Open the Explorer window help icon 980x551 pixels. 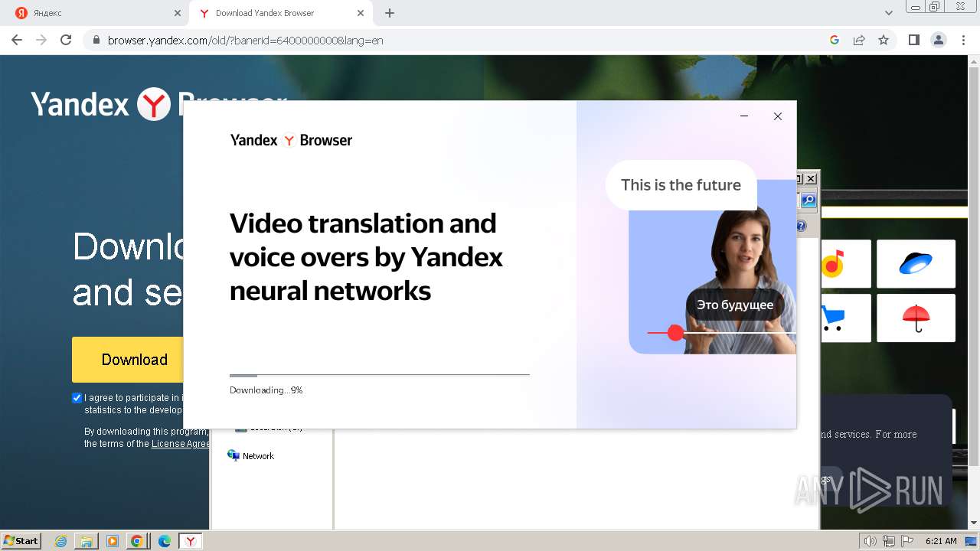click(x=801, y=227)
